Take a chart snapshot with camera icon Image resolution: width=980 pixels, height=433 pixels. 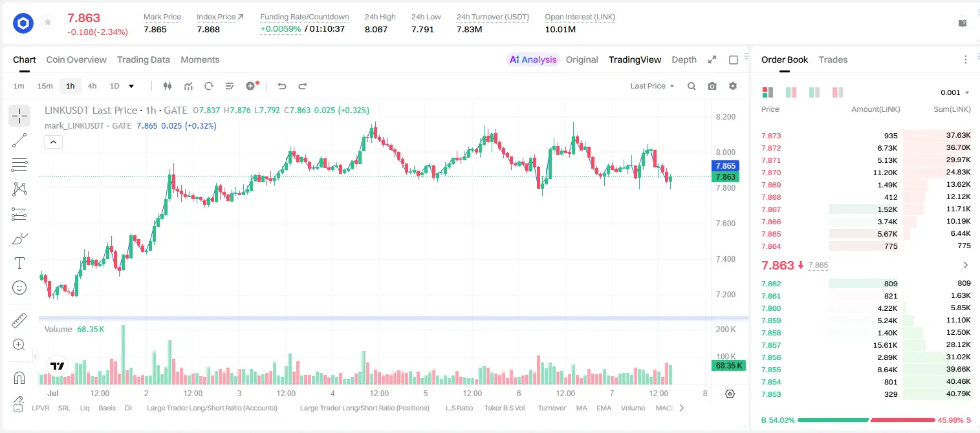pos(712,86)
